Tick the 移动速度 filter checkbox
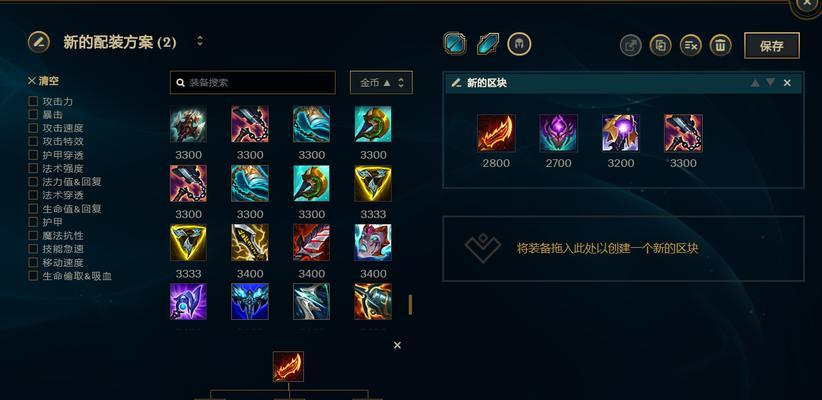This screenshot has height=400, width=822. (x=33, y=263)
